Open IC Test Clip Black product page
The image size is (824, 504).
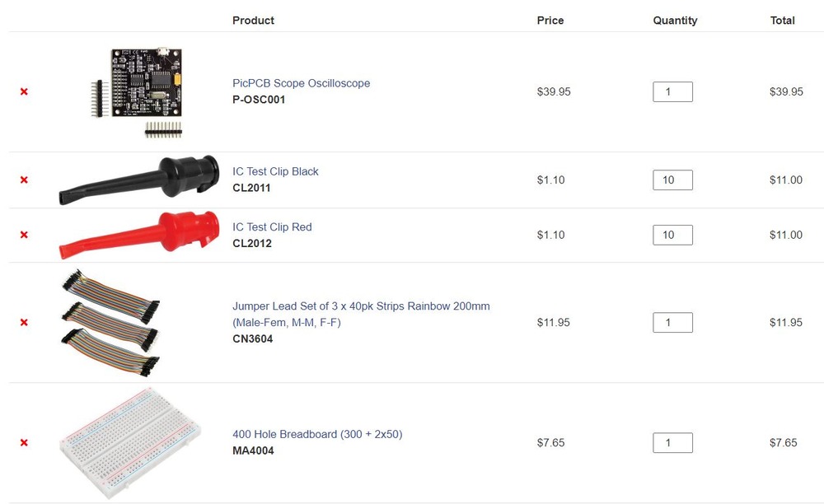[275, 171]
